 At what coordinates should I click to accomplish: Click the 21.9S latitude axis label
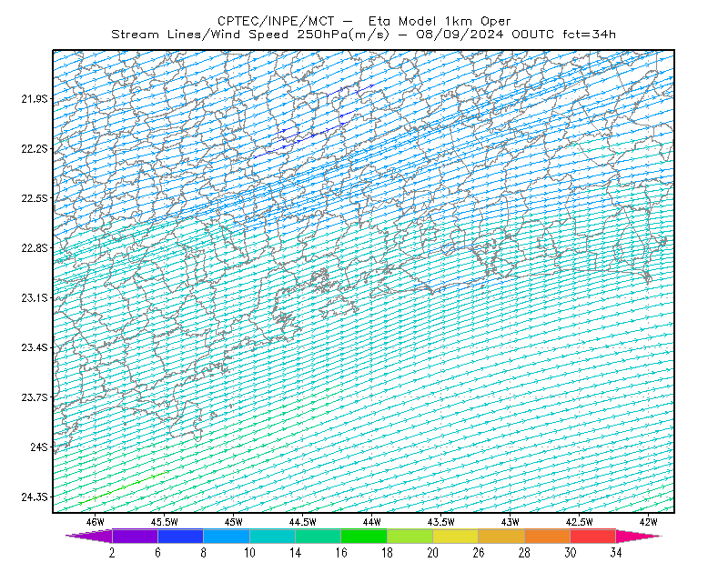[x=35, y=99]
